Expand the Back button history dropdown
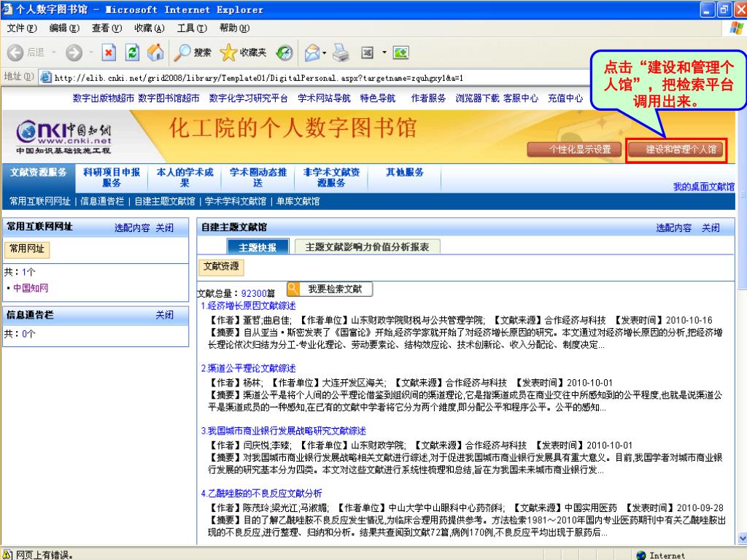Screen dimensions: 747x560 click(54, 52)
